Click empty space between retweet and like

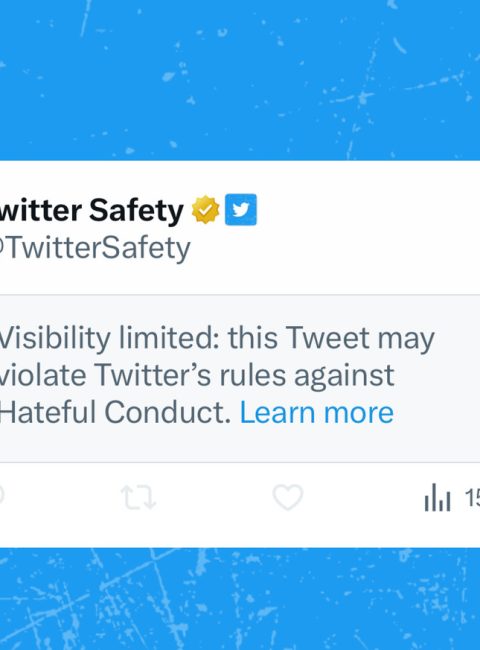pyautogui.click(x=214, y=497)
